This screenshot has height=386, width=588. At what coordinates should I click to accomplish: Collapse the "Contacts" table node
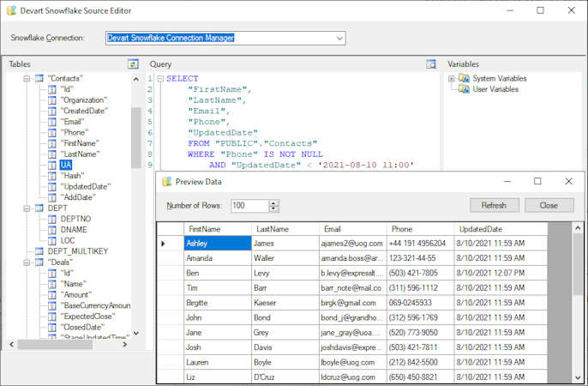click(x=27, y=78)
